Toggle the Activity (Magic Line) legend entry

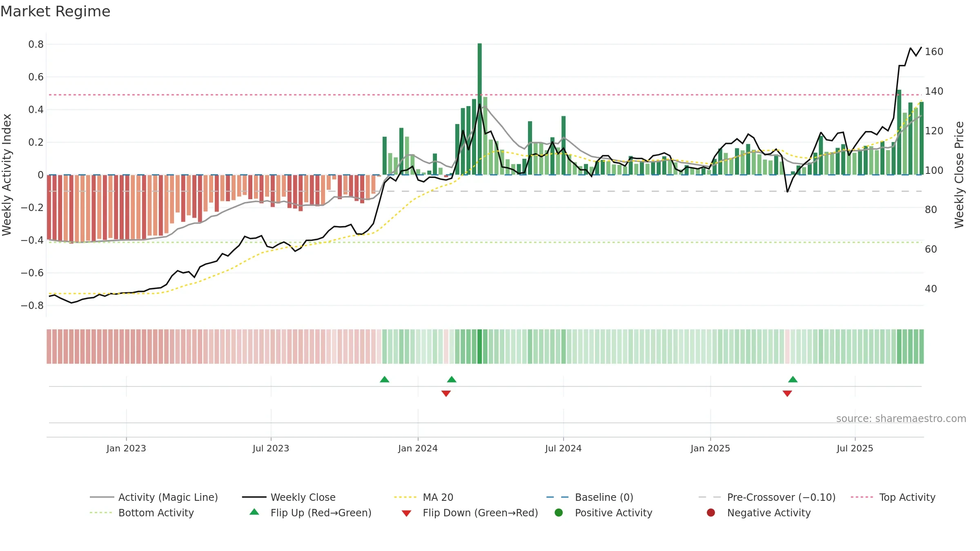coord(154,497)
